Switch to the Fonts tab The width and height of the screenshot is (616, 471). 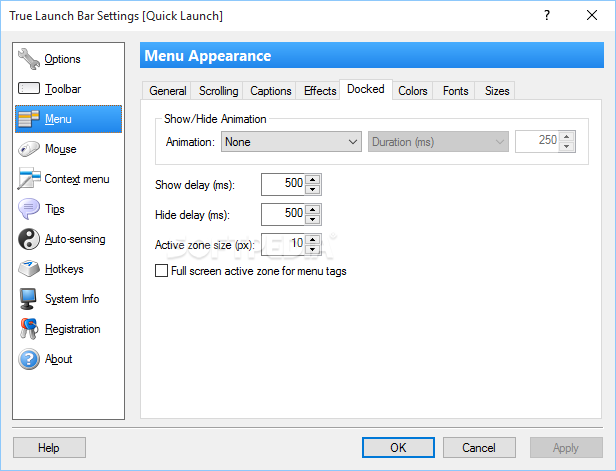pos(455,91)
